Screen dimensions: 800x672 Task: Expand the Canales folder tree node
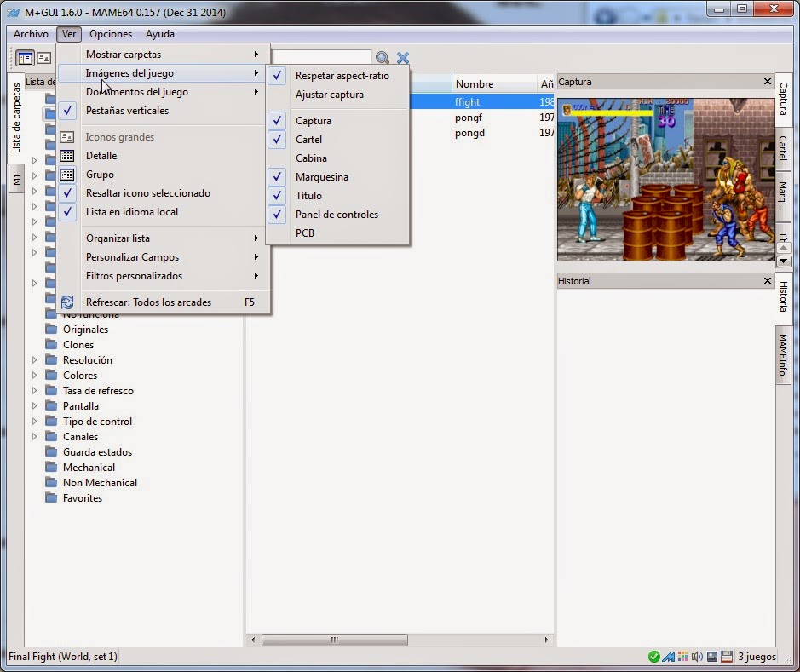(x=34, y=436)
